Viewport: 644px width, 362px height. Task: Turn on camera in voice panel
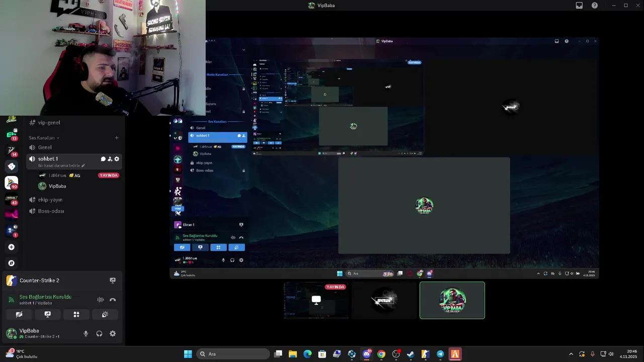pyautogui.click(x=19, y=314)
